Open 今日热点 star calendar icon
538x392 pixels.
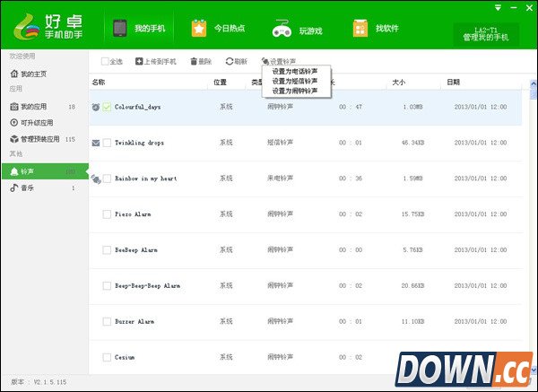(x=199, y=28)
